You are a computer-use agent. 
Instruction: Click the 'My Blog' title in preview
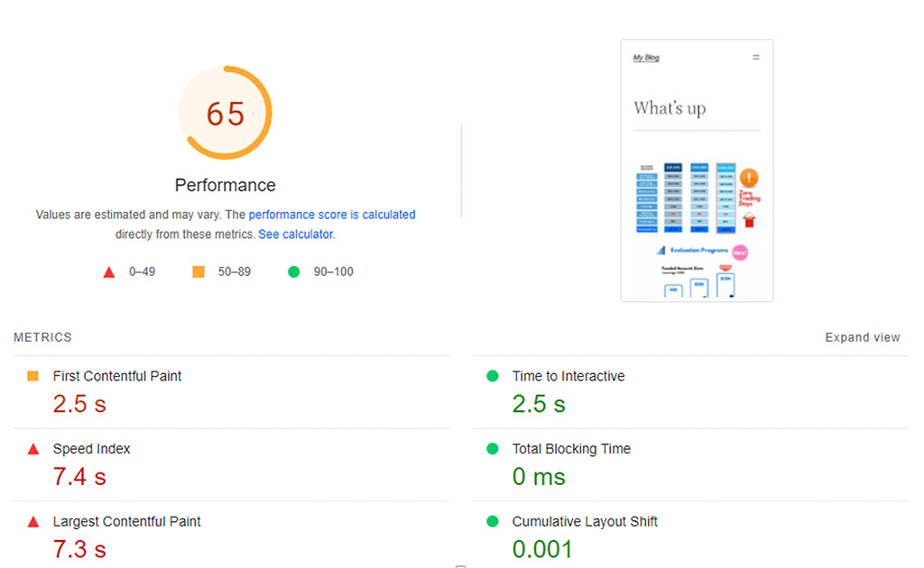[646, 58]
